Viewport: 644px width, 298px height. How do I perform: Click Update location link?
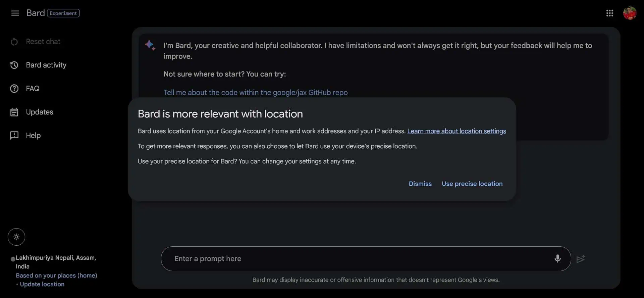[42, 284]
